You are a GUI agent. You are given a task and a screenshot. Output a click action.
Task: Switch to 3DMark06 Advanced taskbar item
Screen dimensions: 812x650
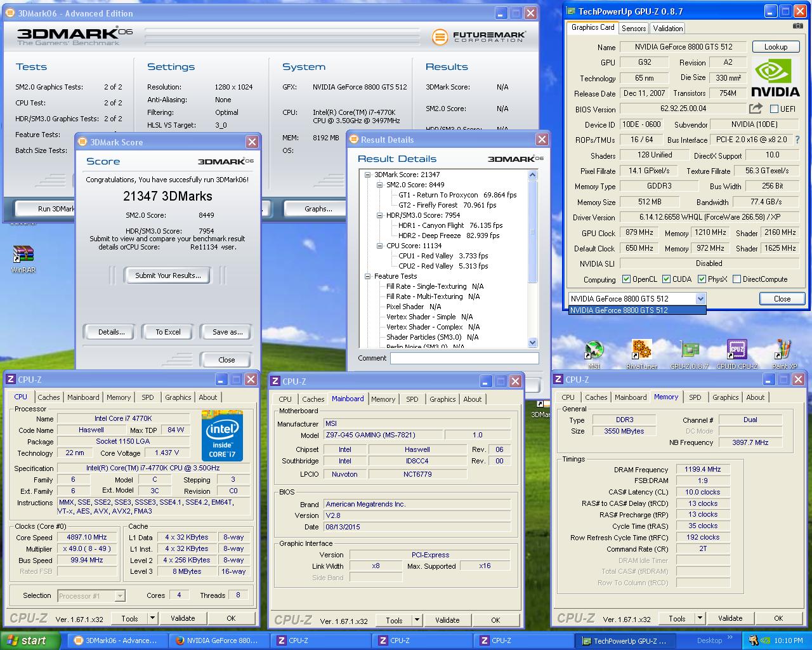click(x=117, y=640)
